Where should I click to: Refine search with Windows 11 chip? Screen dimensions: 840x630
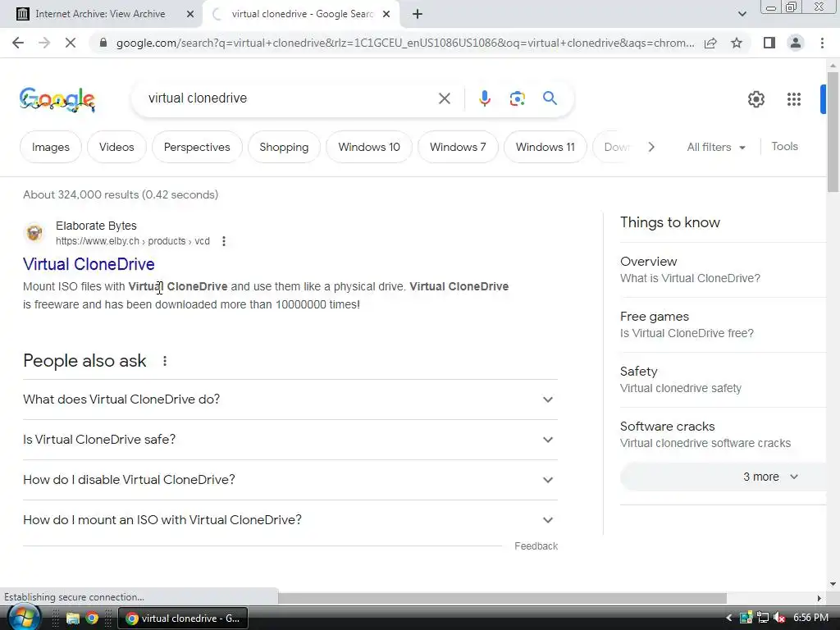point(545,147)
